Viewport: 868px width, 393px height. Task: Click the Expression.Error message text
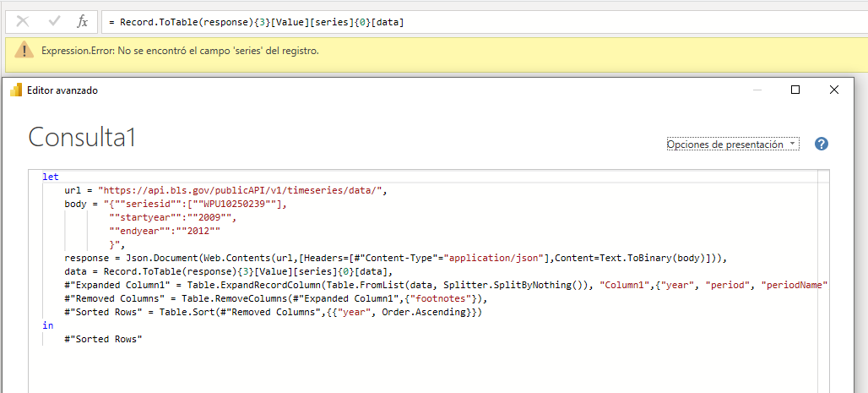[x=180, y=51]
